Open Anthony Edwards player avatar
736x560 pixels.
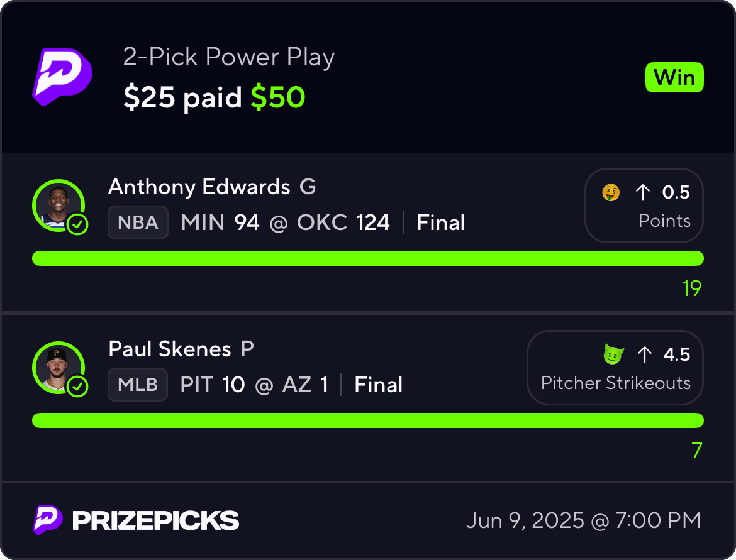click(57, 204)
